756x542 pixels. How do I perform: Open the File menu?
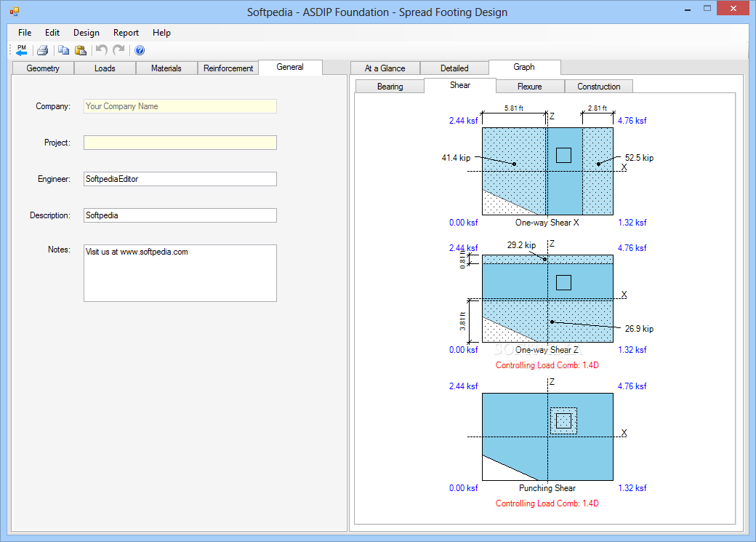(25, 32)
